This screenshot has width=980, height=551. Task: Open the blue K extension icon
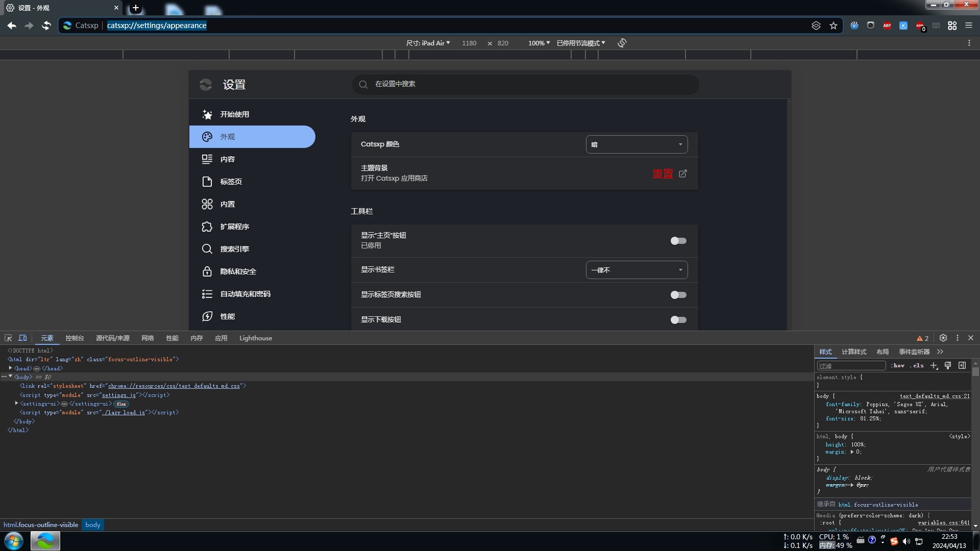903,26
